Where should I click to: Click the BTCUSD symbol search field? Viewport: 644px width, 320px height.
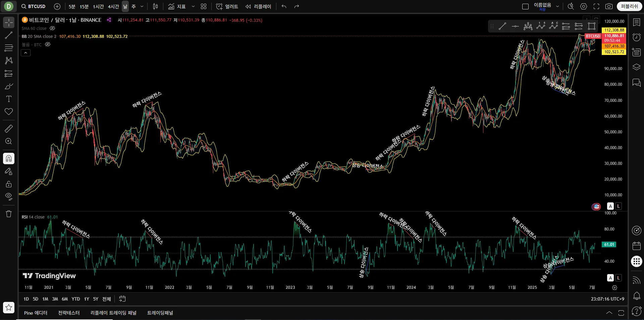pos(34,6)
